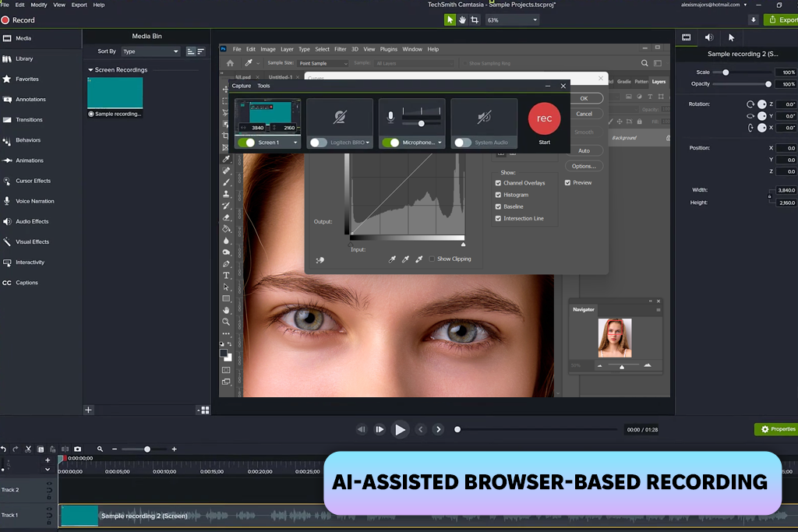
Task: Click the download arrow icon near Export
Action: (754, 19)
